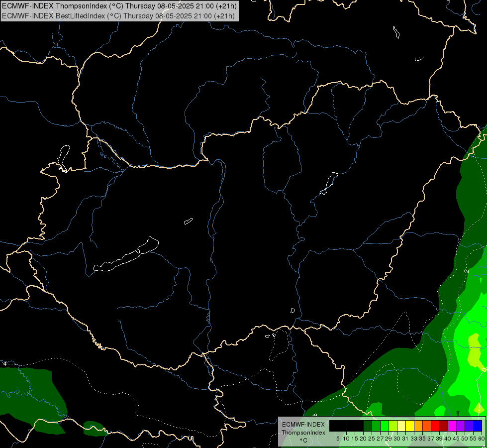The width and height of the screenshot is (487, 448).
Task: Click the legend scale value '39'
Action: tap(439, 439)
